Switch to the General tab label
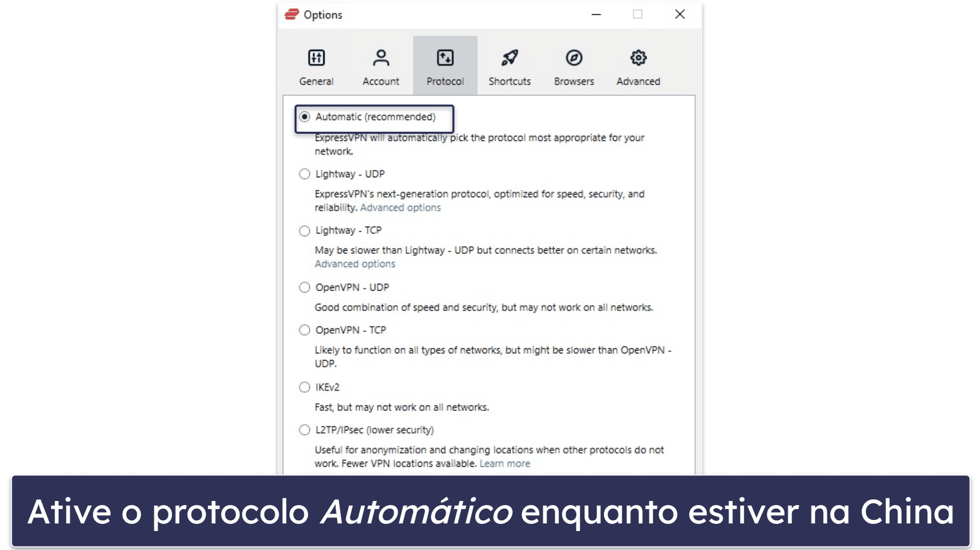980x550 pixels. pos(316,81)
